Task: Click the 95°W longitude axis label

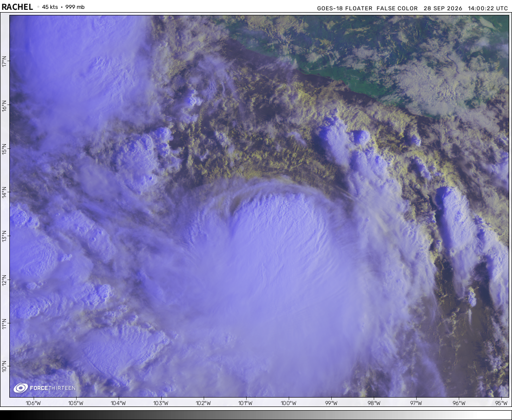Action: (x=501, y=403)
